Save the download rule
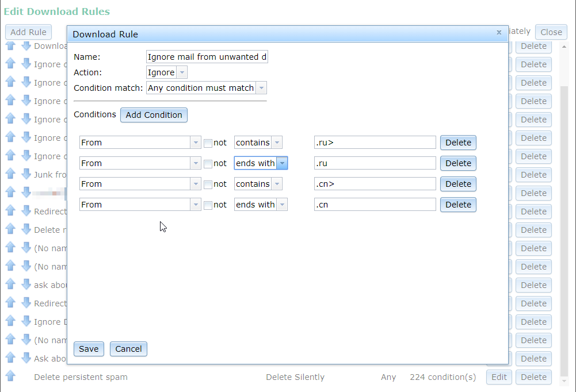Screen dimensions: 576x392 (89, 349)
